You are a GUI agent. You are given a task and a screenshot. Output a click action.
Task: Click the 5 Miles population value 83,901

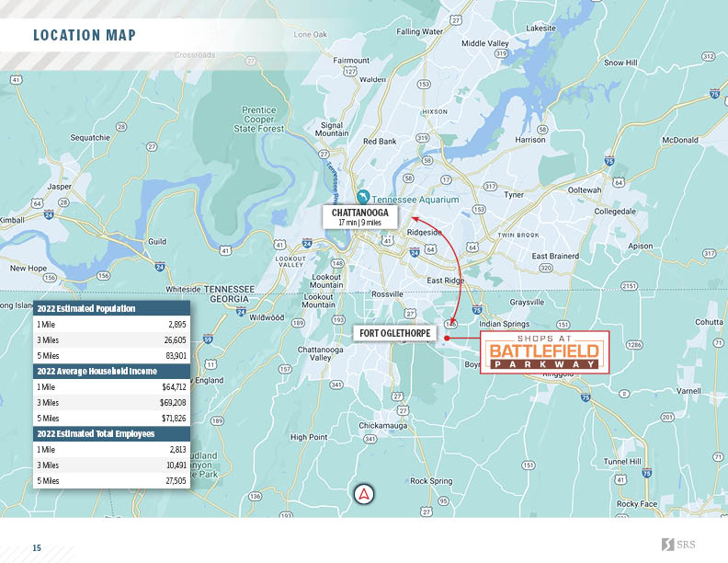176,356
